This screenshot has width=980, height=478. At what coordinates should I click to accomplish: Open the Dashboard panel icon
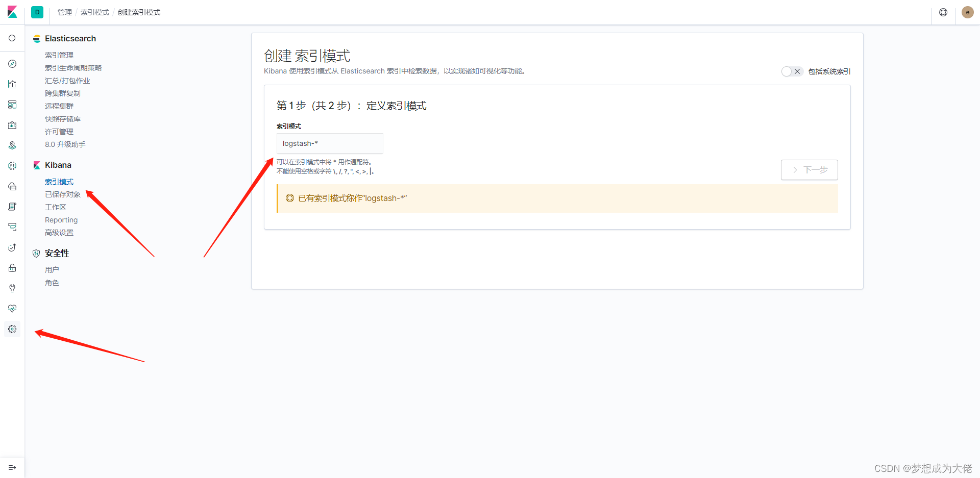(12, 105)
